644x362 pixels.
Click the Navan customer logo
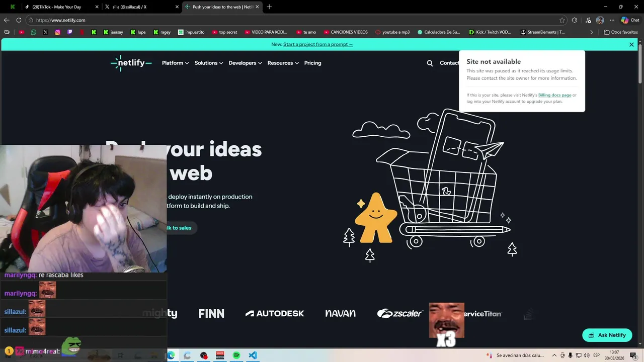[340, 313]
